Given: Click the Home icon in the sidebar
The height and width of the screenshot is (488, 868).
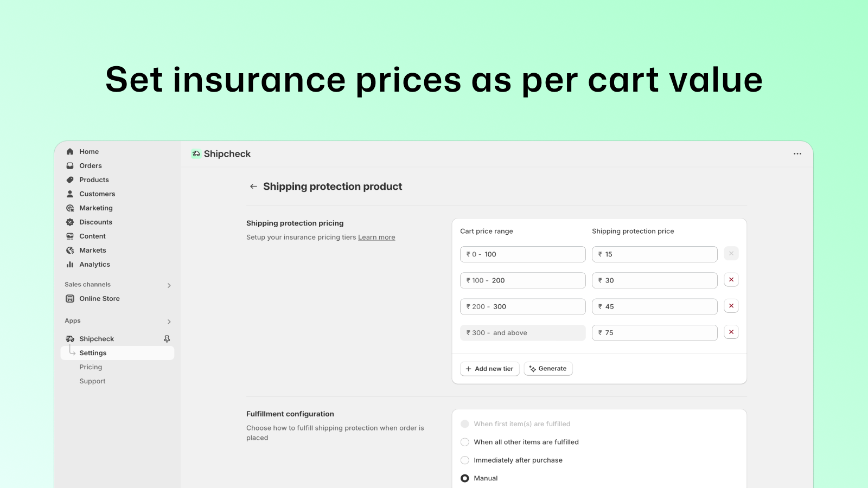Looking at the screenshot, I should click(70, 152).
